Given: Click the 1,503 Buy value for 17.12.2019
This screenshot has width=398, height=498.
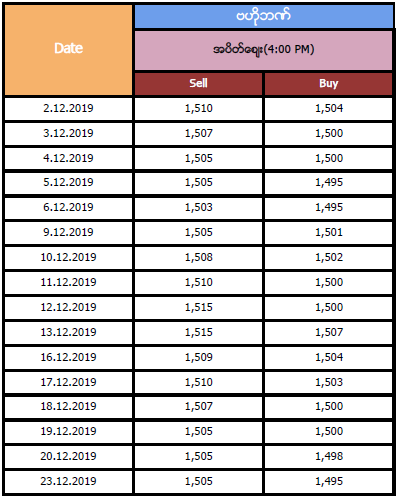Looking at the screenshot, I should pyautogui.click(x=328, y=382).
